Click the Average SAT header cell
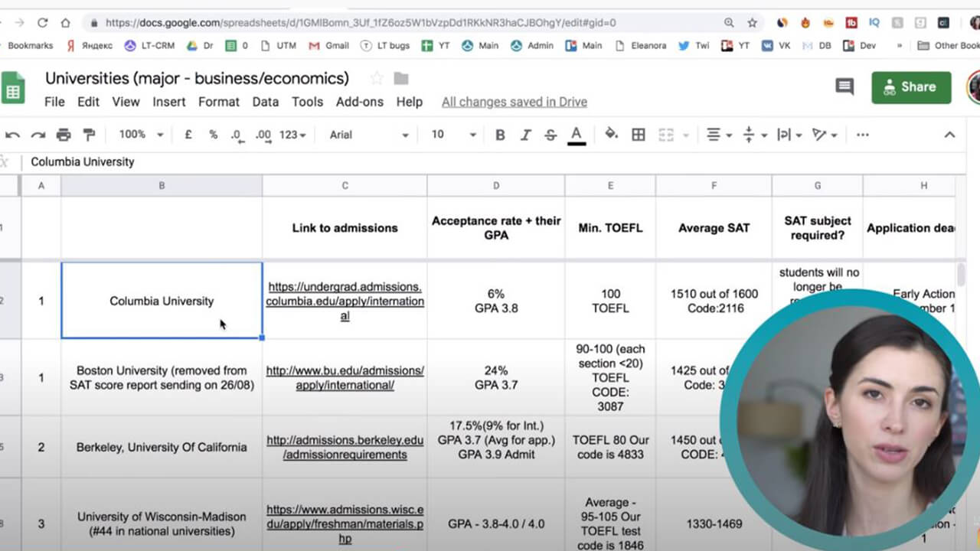Viewport: 980px width, 551px height. (x=714, y=228)
